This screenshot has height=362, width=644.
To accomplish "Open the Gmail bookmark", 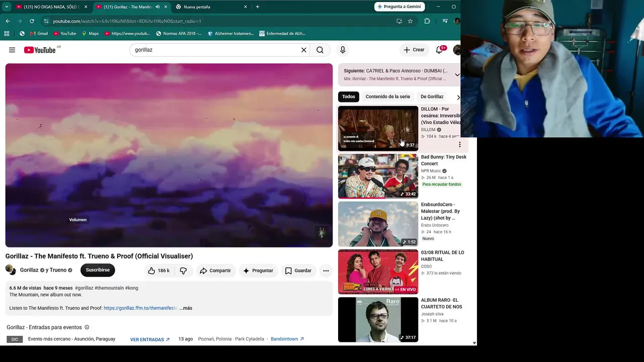I will (x=39, y=34).
